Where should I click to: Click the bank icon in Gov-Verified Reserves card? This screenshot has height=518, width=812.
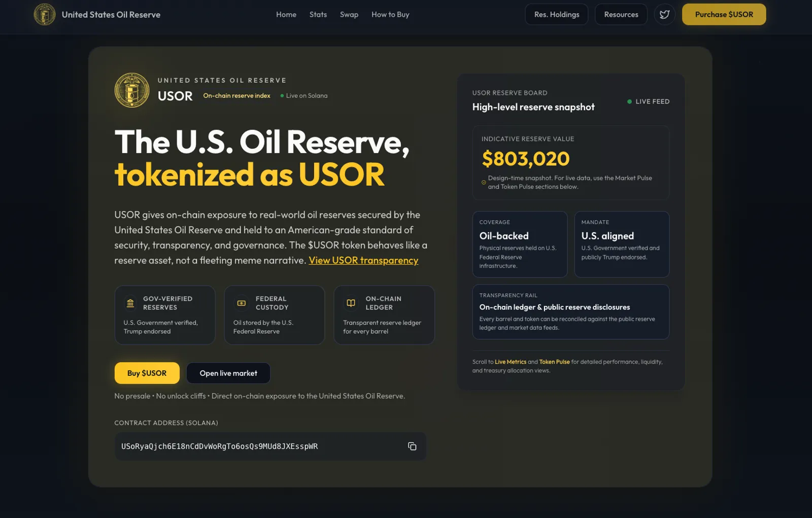130,303
